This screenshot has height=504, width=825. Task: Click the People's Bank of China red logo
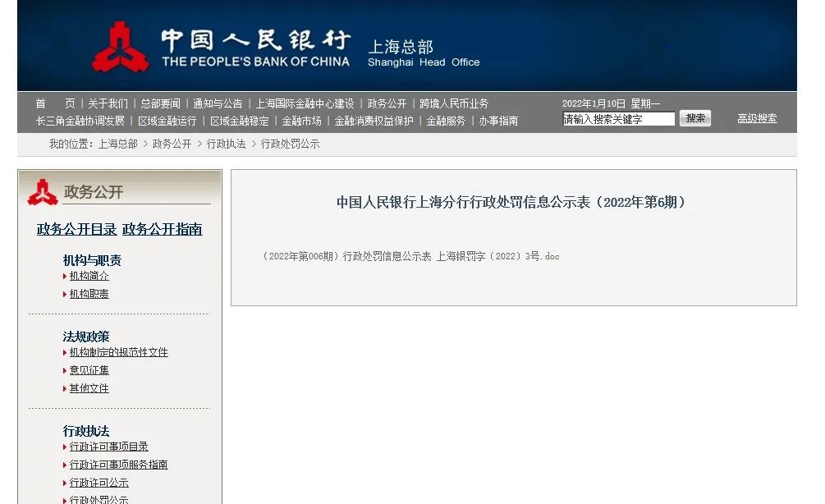pos(119,47)
